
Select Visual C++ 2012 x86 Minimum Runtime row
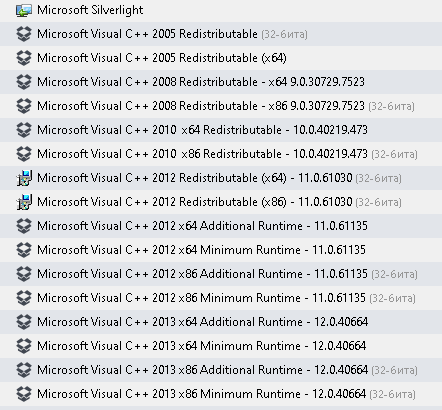coord(221,298)
